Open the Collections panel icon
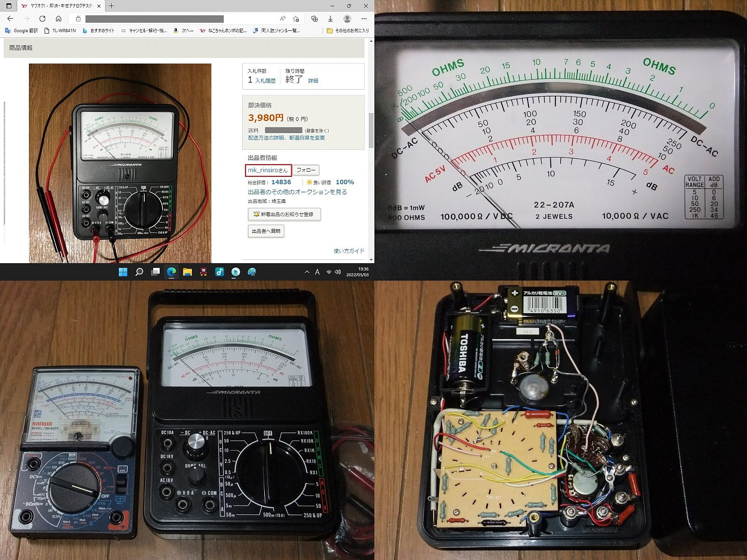Screen dimensions: 747x560 (314, 19)
